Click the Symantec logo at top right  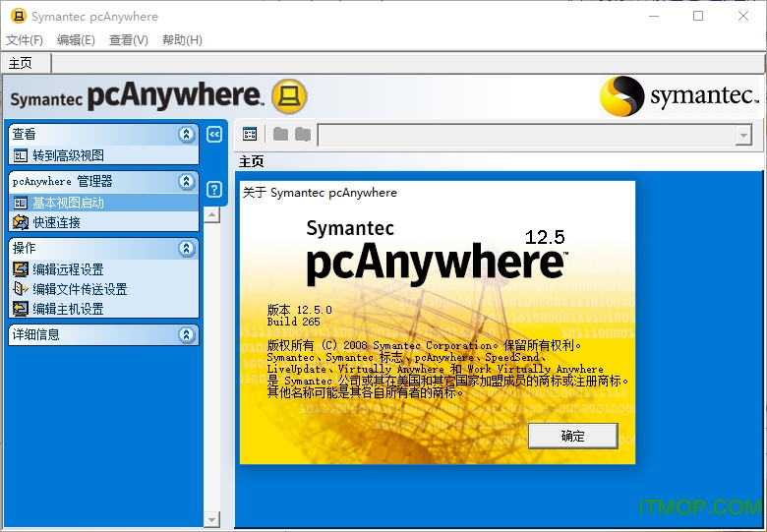[x=679, y=96]
